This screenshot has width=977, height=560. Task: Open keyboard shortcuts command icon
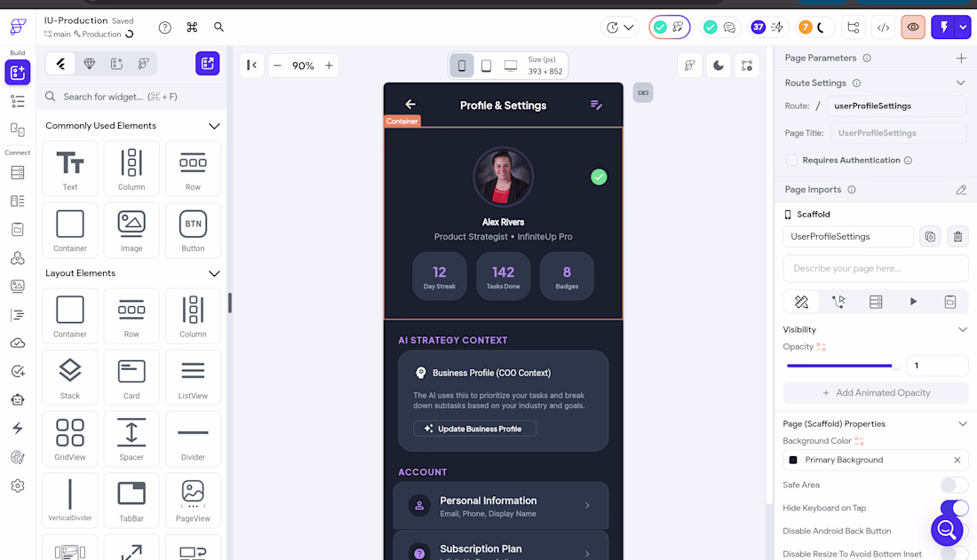point(192,27)
